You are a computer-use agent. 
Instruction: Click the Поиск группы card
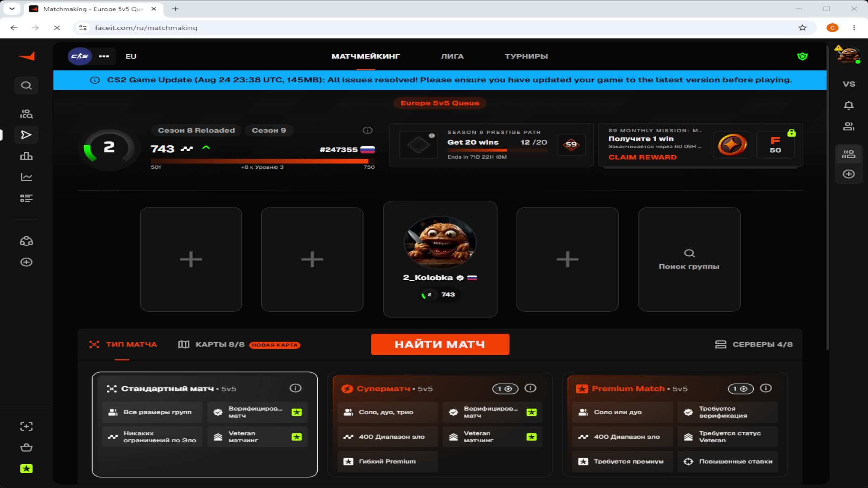pos(689,259)
